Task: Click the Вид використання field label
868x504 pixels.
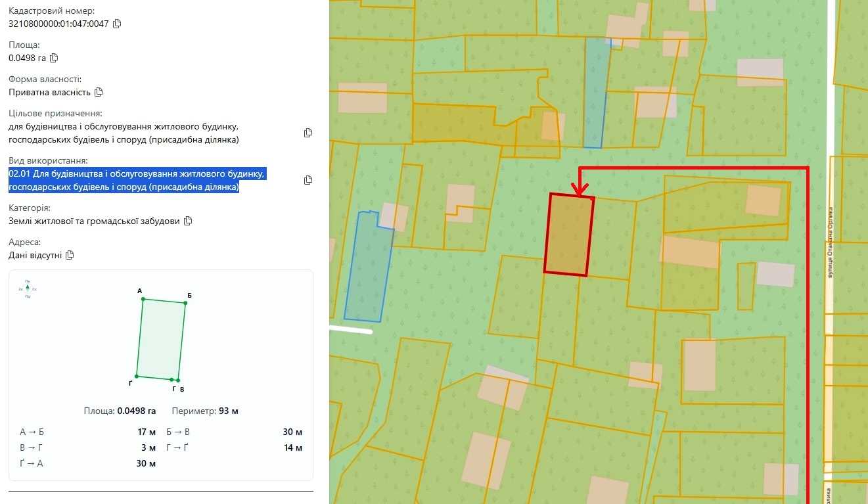Action: [48, 160]
